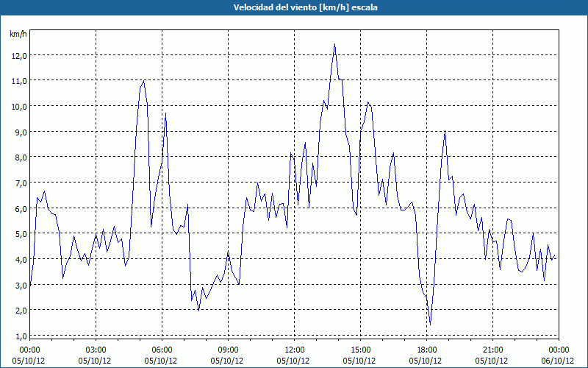Click the 1,0 y-axis value

pos(21,336)
